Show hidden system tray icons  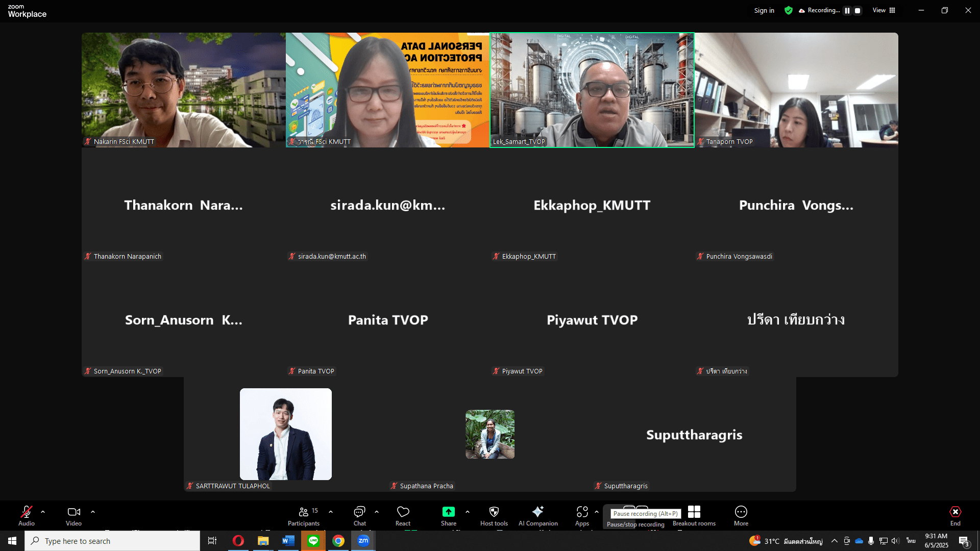(x=834, y=541)
